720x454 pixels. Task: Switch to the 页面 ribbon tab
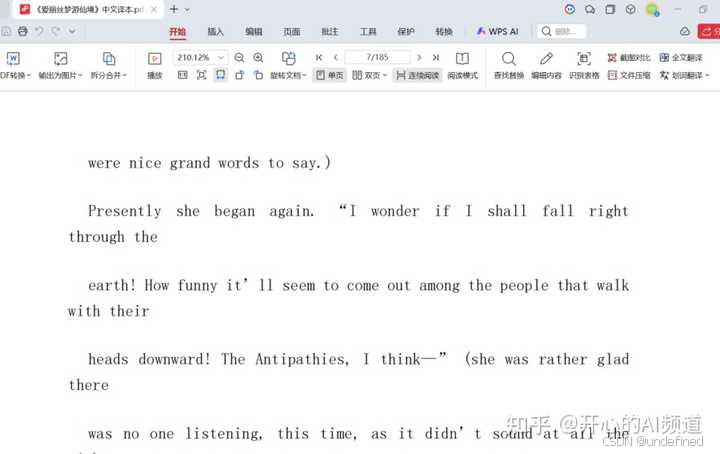[x=292, y=31]
